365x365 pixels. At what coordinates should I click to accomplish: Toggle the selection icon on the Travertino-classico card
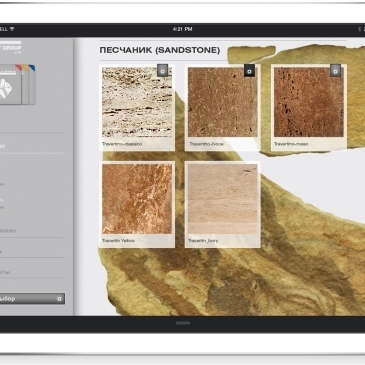pyautogui.click(x=162, y=71)
